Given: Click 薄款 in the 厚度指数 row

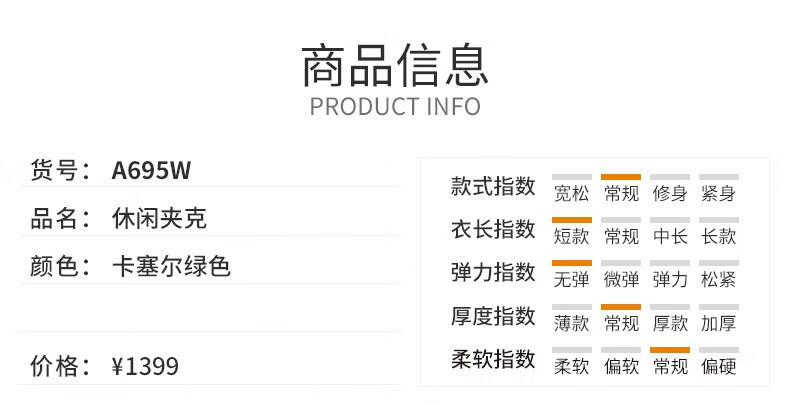Looking at the screenshot, I should (x=571, y=323).
